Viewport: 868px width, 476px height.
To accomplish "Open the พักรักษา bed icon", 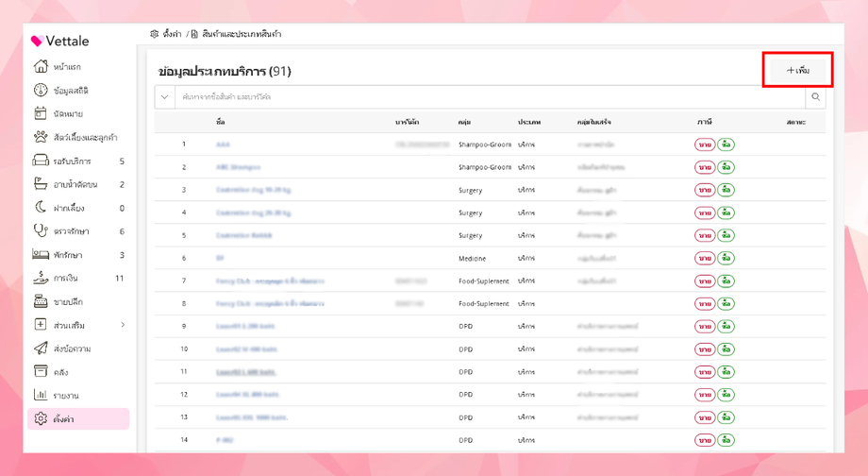I will coord(41,254).
